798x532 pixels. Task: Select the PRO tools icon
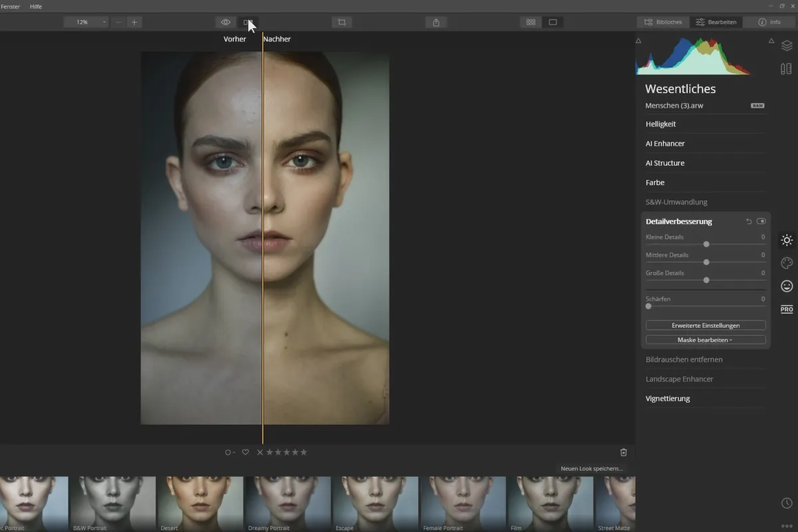(787, 309)
